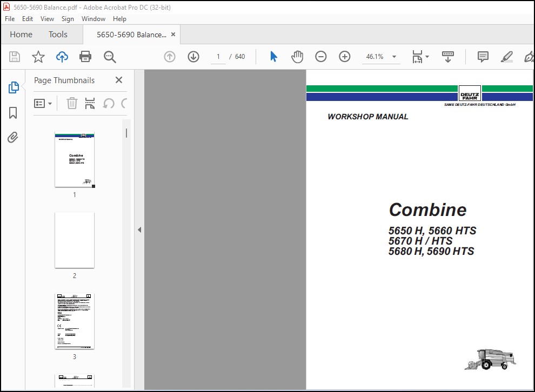Rotate page counterclockwise
Screen dimensions: 535x392
[109, 103]
